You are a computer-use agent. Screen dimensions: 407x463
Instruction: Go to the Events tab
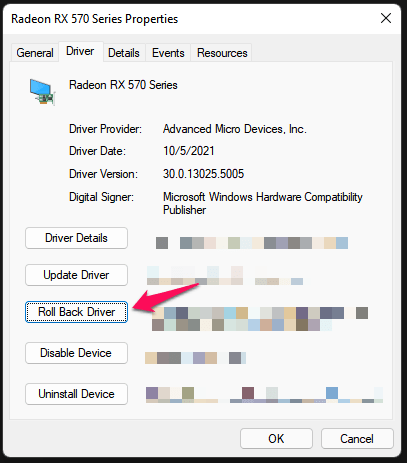[168, 53]
